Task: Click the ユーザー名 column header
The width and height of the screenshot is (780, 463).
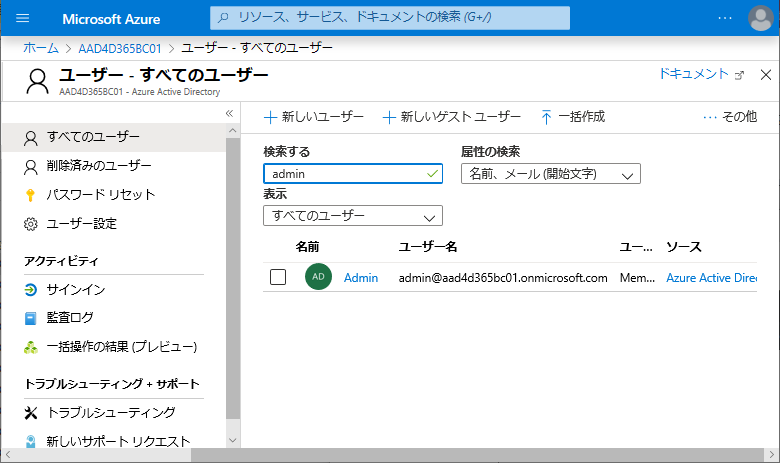Action: (x=428, y=247)
